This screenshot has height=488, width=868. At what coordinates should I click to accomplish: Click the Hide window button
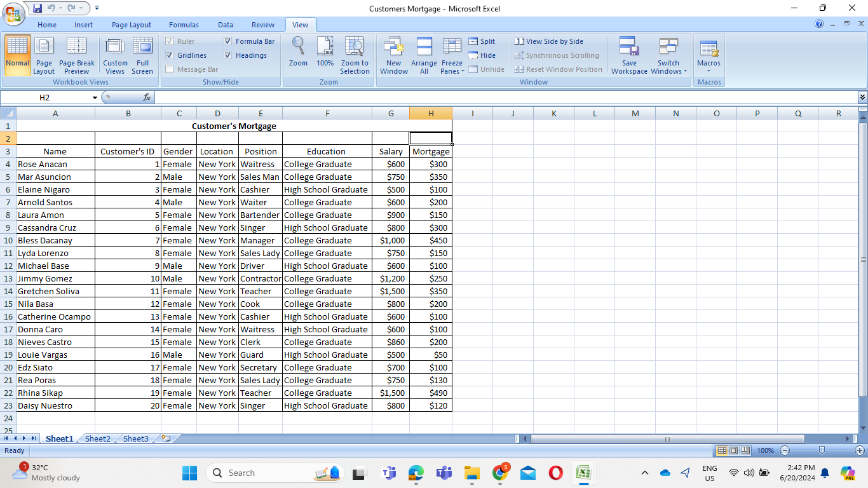coord(482,55)
